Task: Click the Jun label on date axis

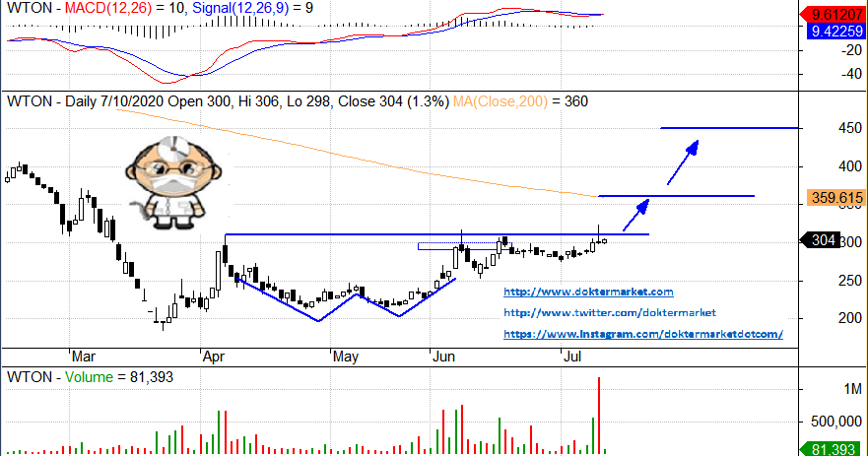Action: pyautogui.click(x=443, y=357)
